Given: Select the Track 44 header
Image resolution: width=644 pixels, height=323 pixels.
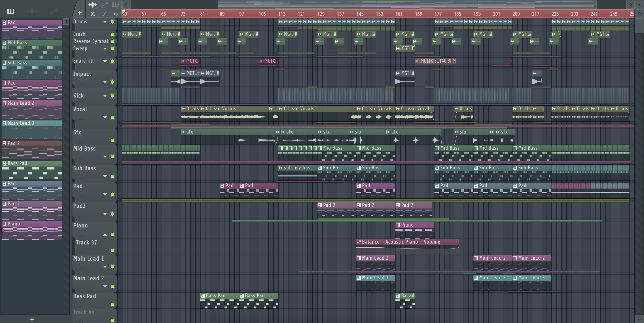Looking at the screenshot, I should [95, 316].
